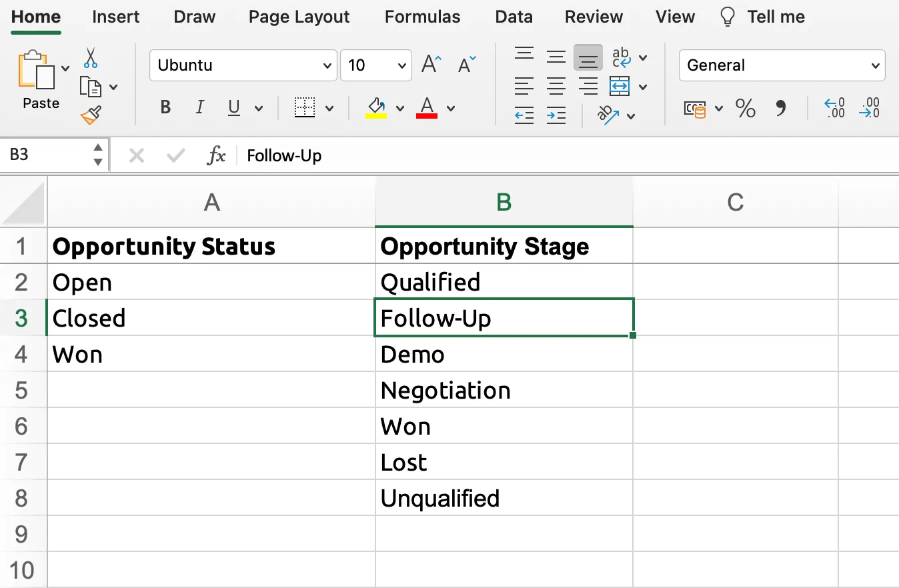
Task: Apply Percent number format
Action: (x=745, y=109)
